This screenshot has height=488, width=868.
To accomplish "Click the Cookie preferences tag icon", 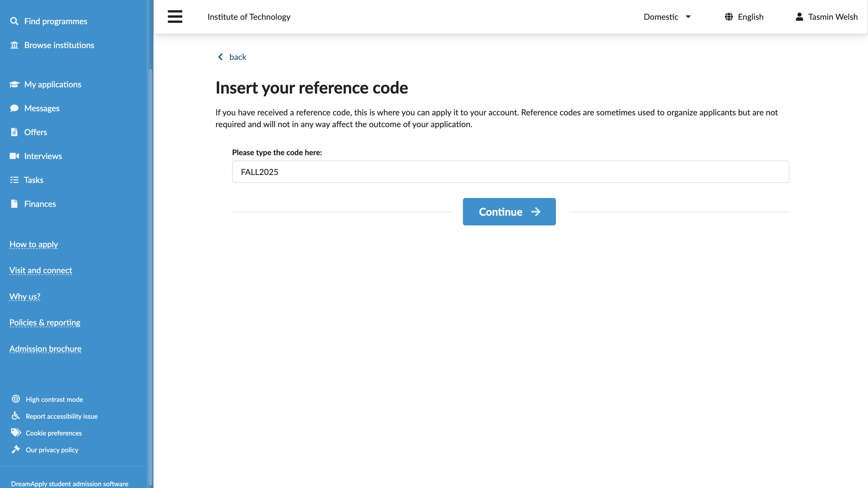I will 16,433.
